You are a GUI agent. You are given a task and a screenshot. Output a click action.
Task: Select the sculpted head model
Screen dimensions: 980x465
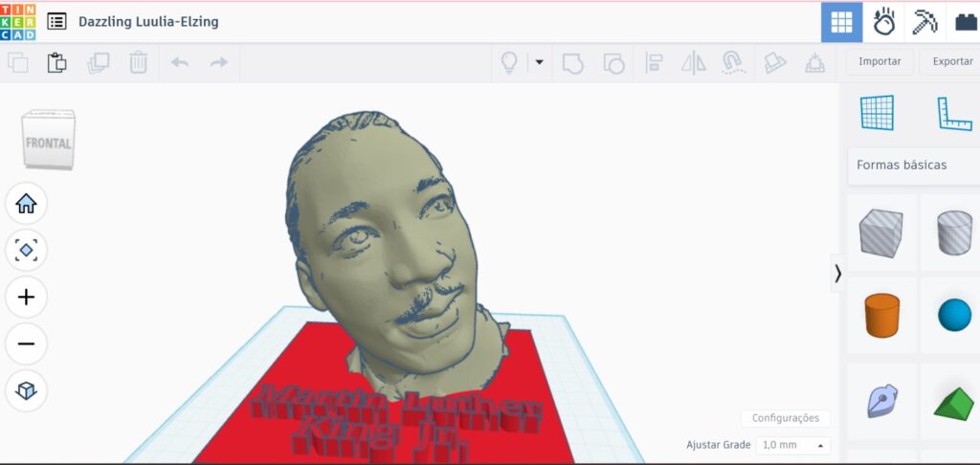[388, 250]
